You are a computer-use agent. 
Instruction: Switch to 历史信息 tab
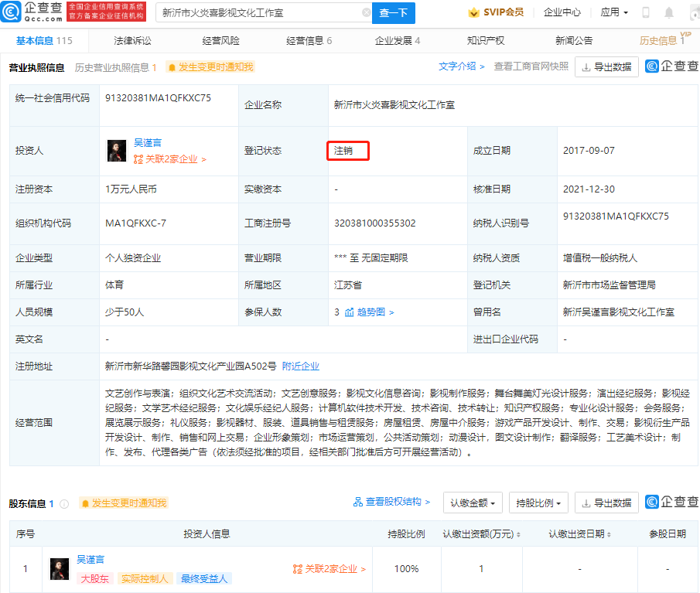pyautogui.click(x=663, y=41)
